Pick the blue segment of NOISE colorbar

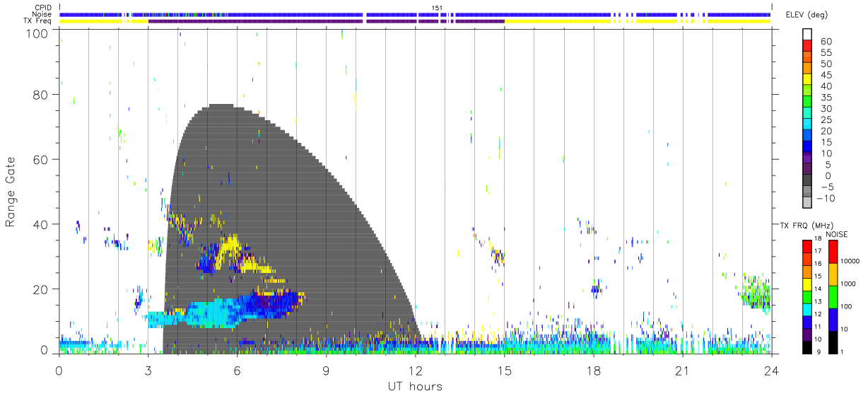[832, 319]
